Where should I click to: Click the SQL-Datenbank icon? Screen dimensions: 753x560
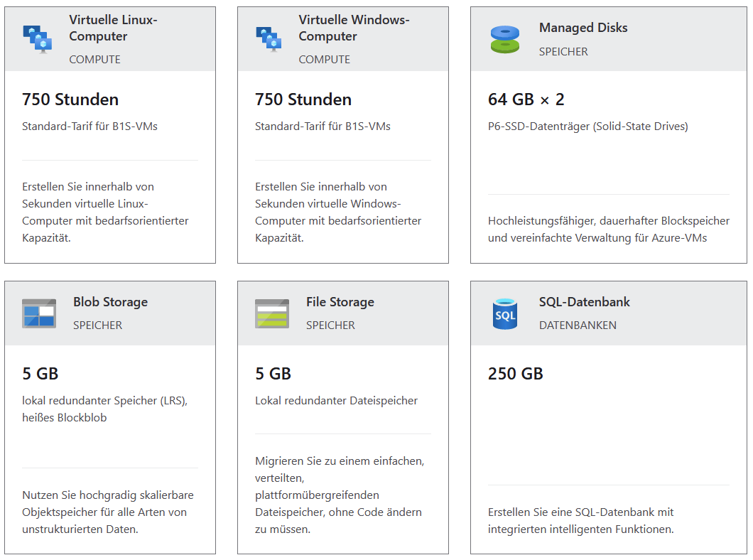(505, 313)
